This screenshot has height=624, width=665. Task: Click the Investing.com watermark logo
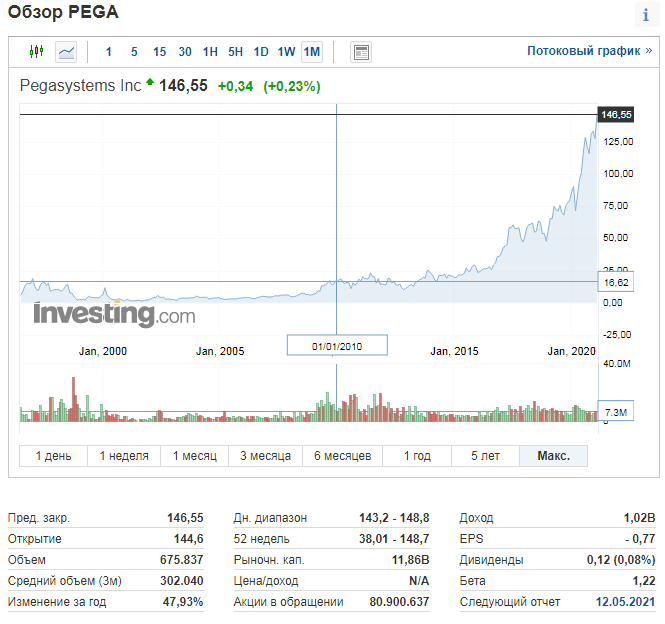point(113,314)
